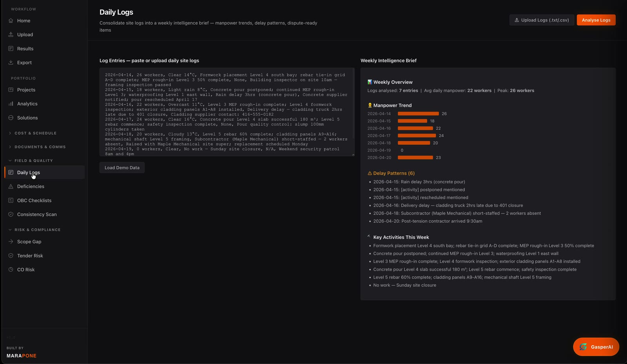Click the Home house icon
The image size is (627, 364).
pyautogui.click(x=11, y=21)
